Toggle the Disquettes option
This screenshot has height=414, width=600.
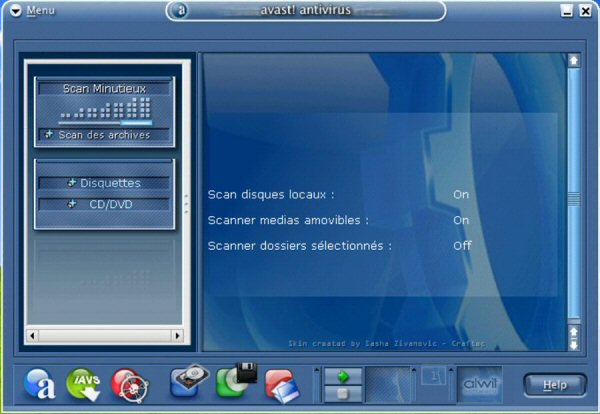click(x=104, y=183)
